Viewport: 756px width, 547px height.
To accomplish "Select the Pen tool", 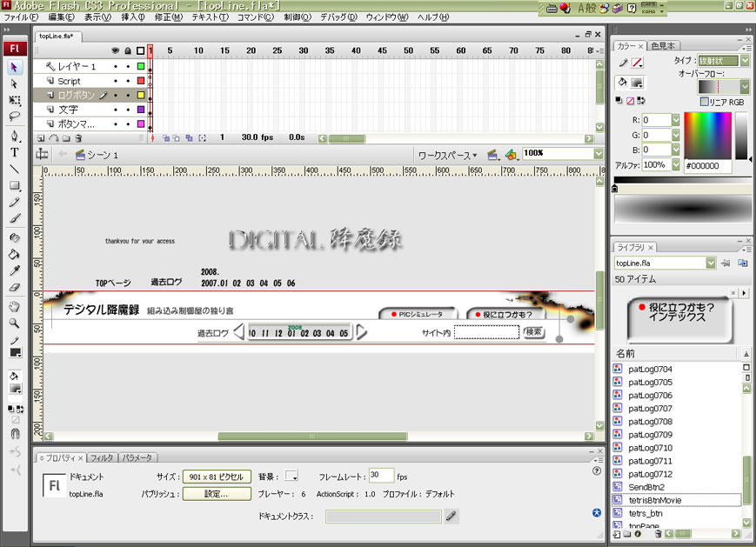I will click(x=15, y=136).
